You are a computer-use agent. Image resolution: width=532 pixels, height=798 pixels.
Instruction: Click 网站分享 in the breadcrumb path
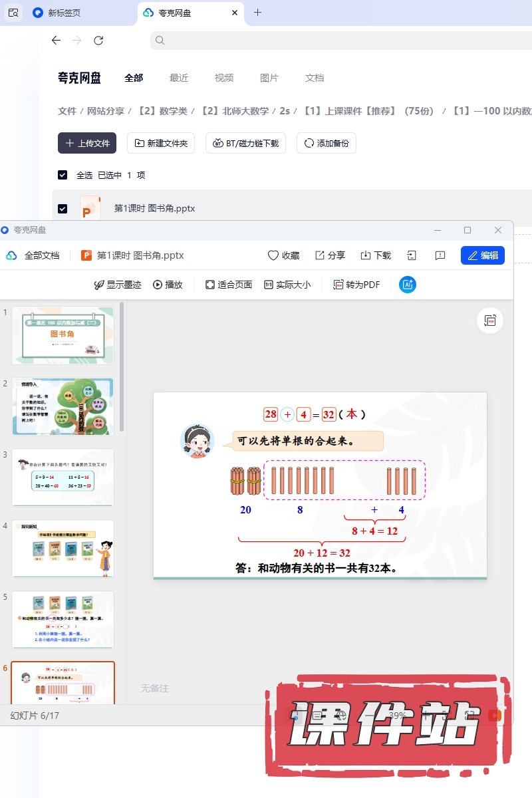pyautogui.click(x=106, y=111)
